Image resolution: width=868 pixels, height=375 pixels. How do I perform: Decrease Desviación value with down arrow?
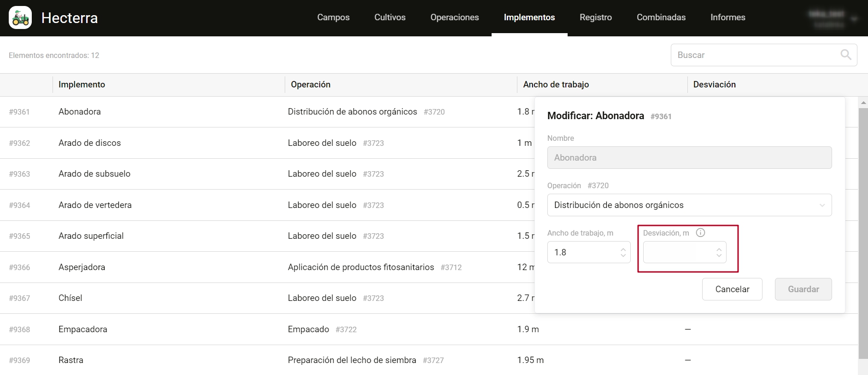point(719,255)
